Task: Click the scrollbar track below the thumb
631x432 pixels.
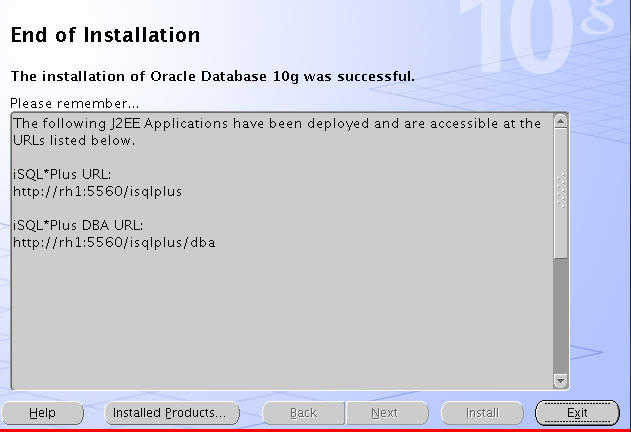Action: [561, 316]
